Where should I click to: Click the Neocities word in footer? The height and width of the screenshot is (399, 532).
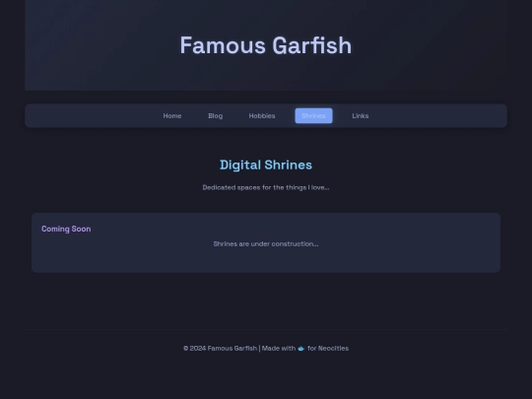333,349
